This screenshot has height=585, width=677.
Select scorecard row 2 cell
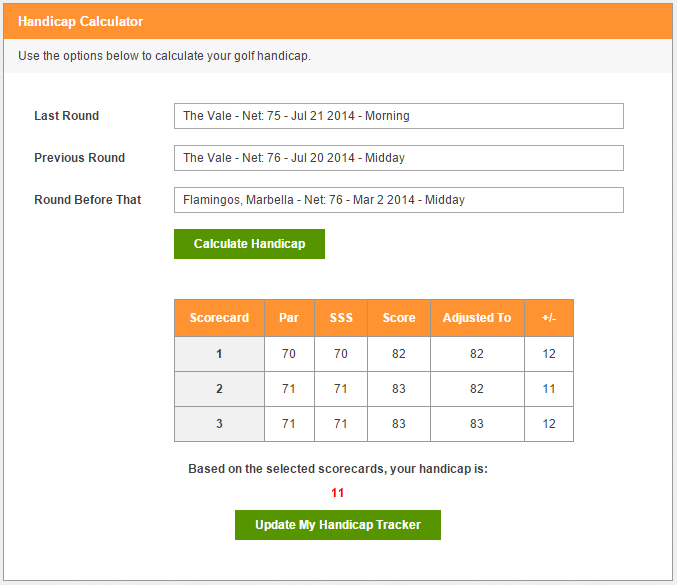tap(219, 389)
